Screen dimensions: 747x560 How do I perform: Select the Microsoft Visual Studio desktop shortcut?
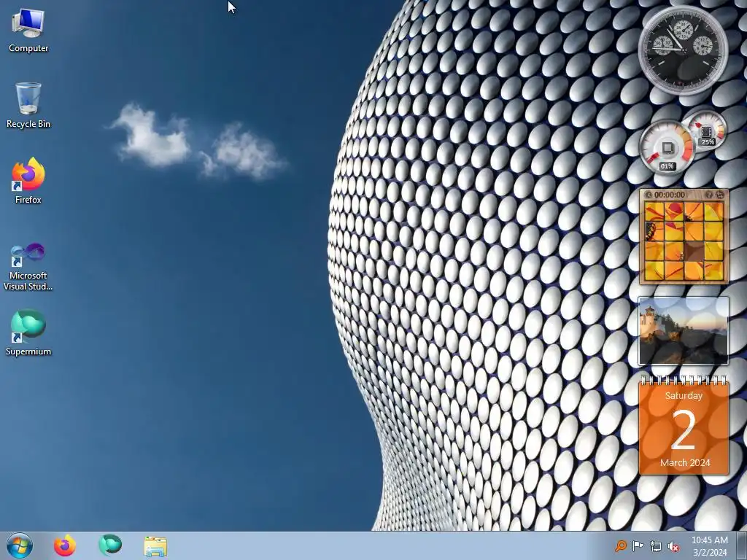point(28,267)
